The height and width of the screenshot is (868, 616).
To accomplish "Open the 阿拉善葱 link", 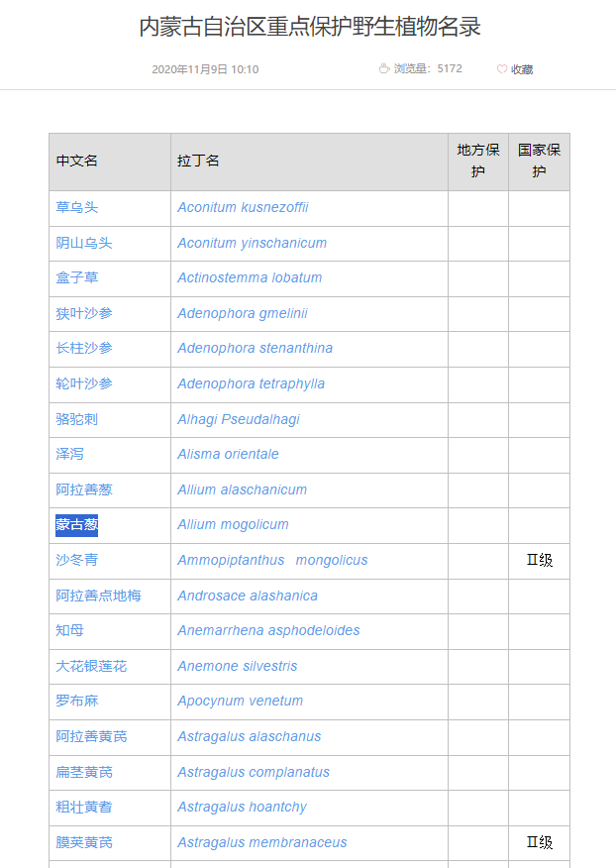I will (x=84, y=489).
